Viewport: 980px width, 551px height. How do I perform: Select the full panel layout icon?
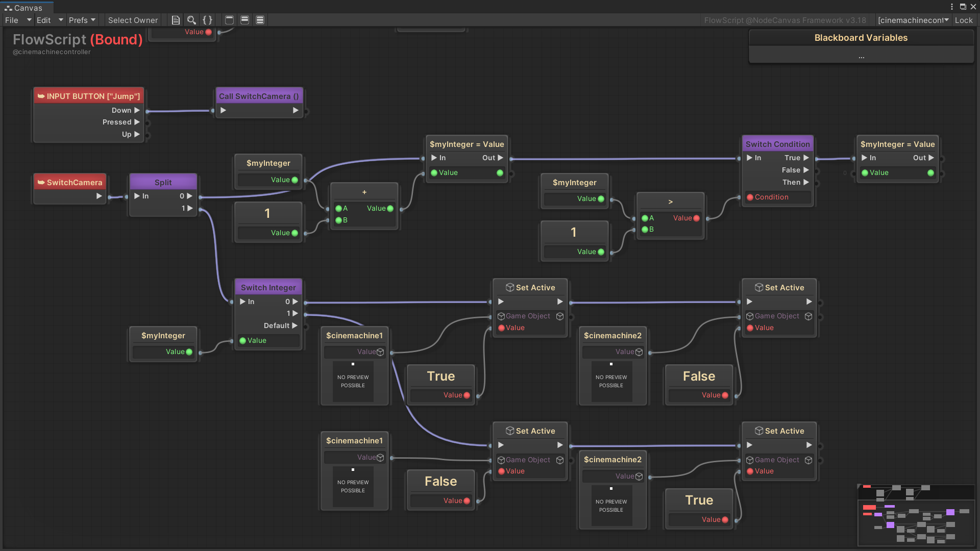click(x=260, y=20)
